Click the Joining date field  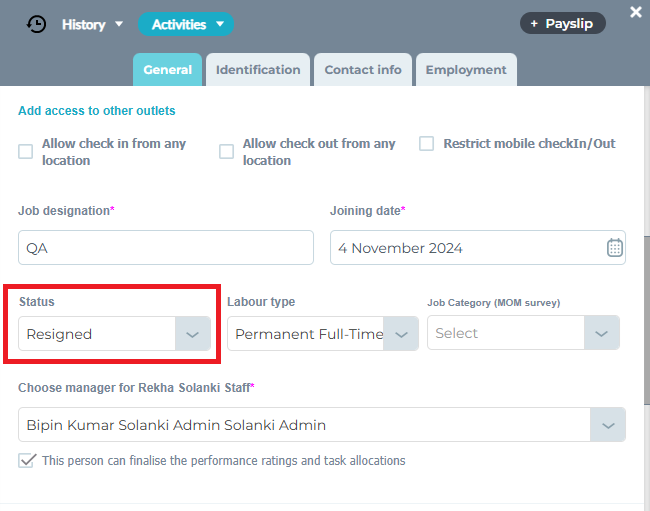(465, 248)
